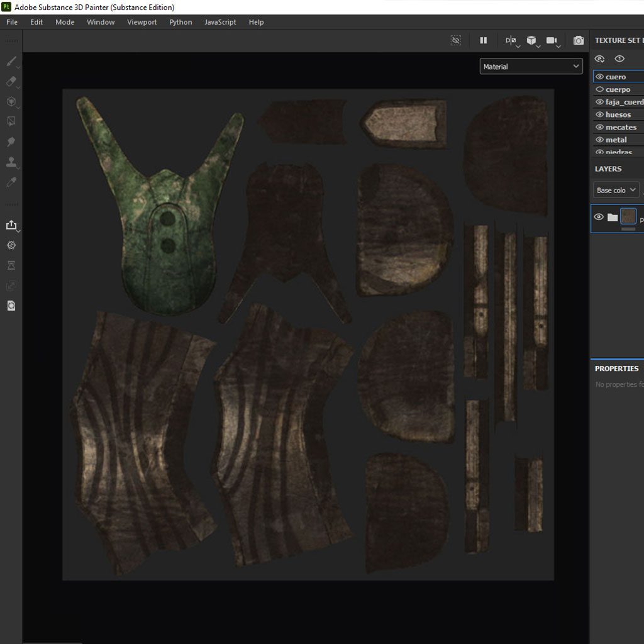Toggle visibility of the folder layer
The image size is (644, 644).
pyautogui.click(x=599, y=218)
